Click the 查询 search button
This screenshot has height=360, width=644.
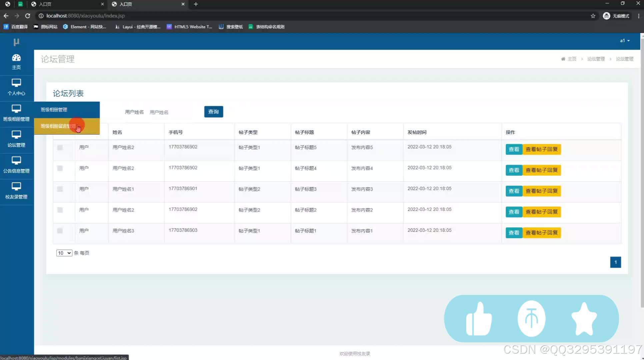click(x=214, y=112)
